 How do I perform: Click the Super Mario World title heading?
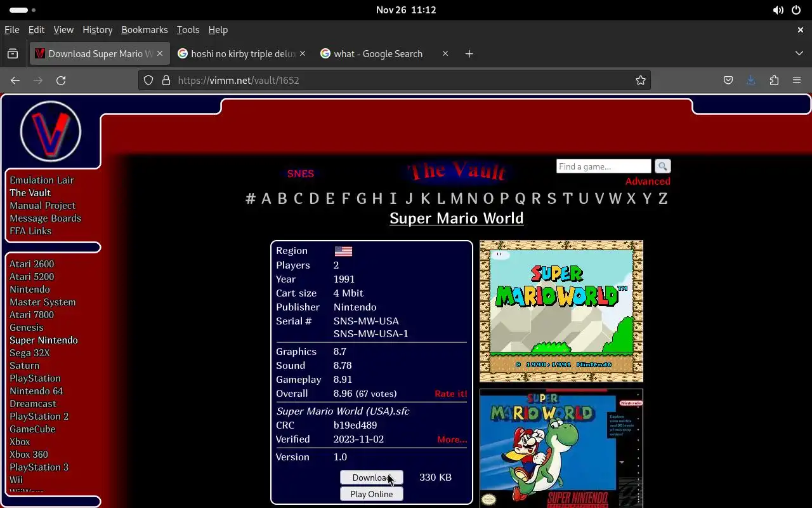tap(457, 218)
